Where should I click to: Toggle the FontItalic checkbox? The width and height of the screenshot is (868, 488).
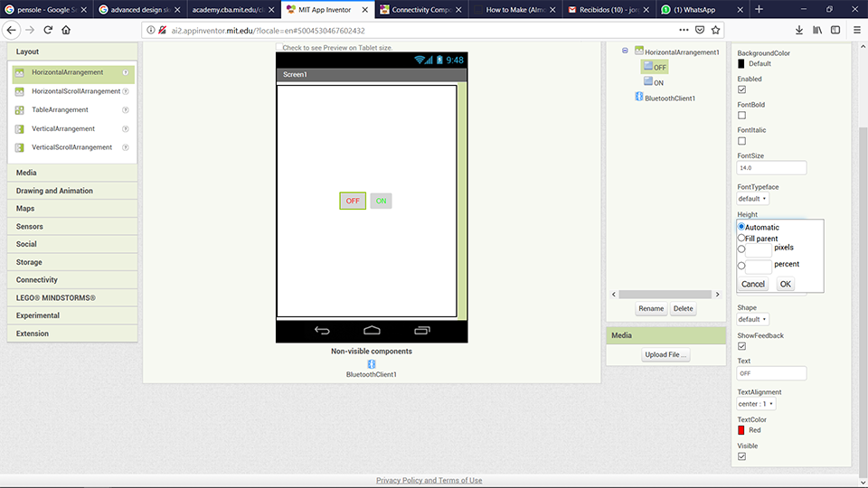coord(741,141)
